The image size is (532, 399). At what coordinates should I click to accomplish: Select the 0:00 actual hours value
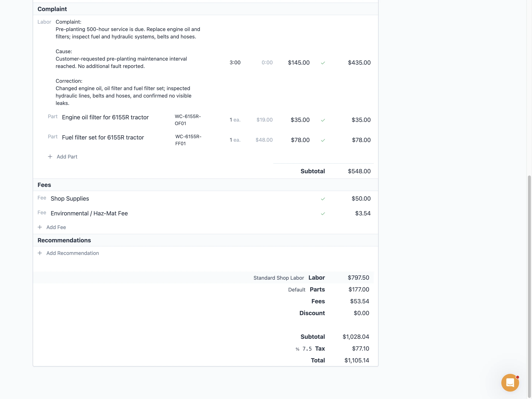267,63
